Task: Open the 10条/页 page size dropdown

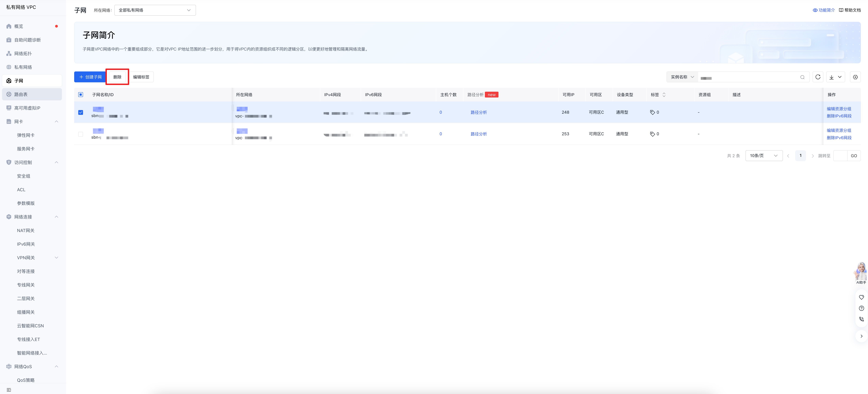Action: (764, 156)
